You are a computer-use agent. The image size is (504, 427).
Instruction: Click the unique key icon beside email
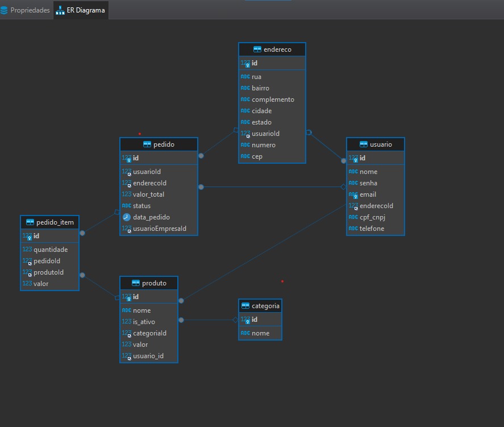point(353,194)
